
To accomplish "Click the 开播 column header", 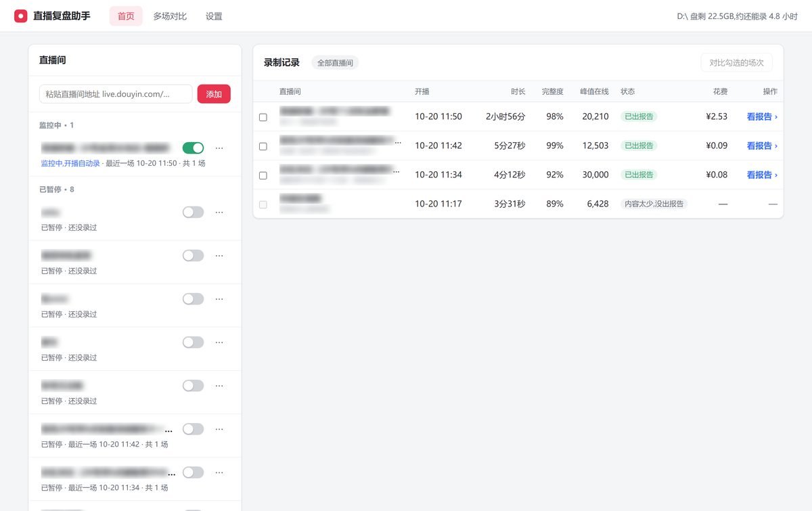I will pos(422,91).
